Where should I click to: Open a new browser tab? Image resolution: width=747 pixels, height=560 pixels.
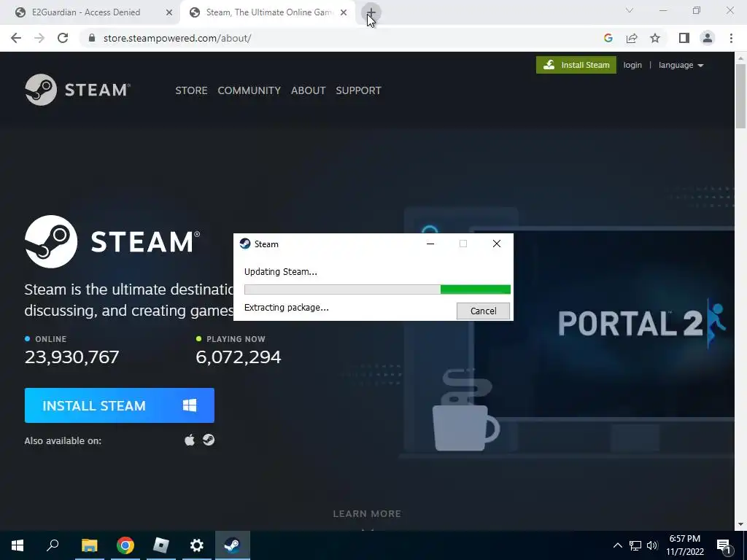tap(371, 12)
